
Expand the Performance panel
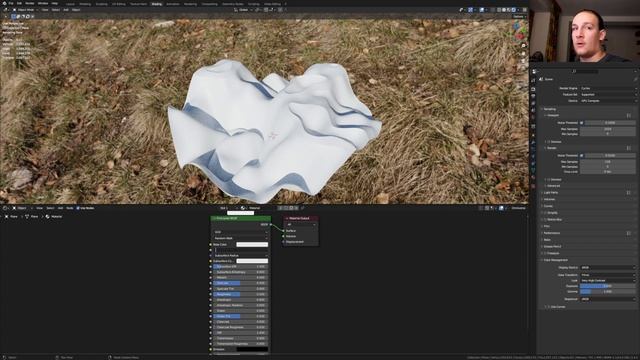point(551,233)
